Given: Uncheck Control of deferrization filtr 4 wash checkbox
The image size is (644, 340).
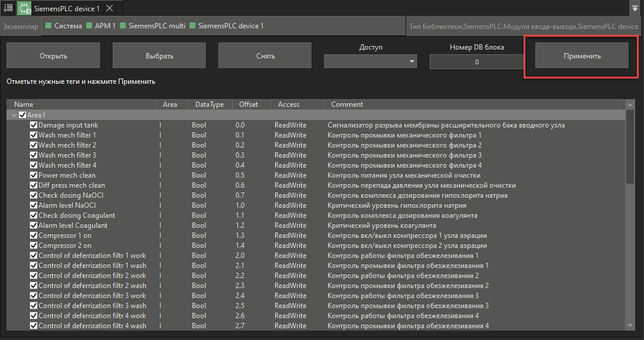Looking at the screenshot, I should click(34, 326).
